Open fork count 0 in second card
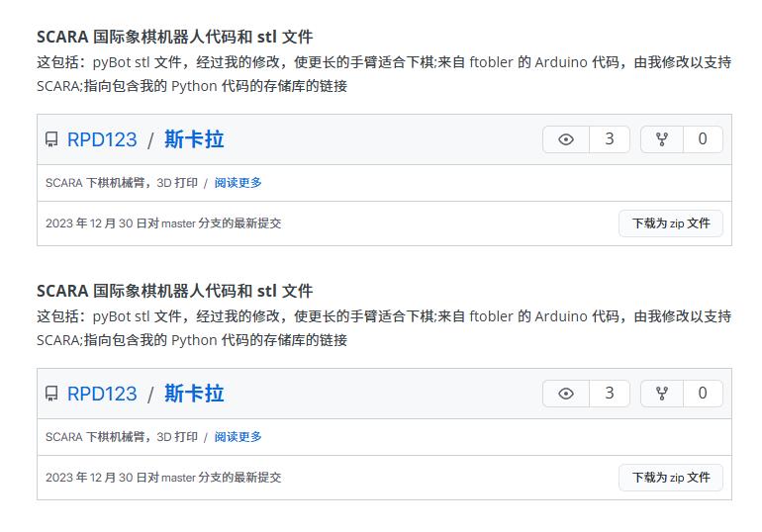This screenshot has width=762, height=532. click(x=703, y=394)
